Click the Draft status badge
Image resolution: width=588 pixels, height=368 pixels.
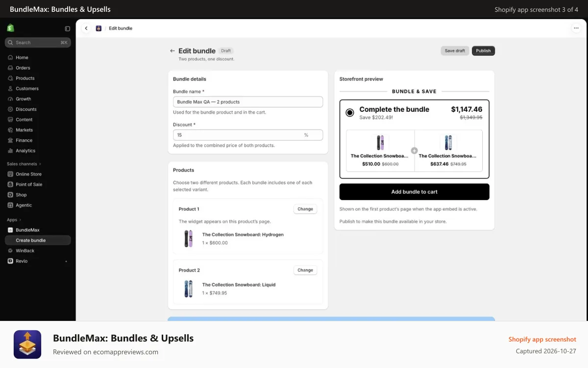point(226,51)
